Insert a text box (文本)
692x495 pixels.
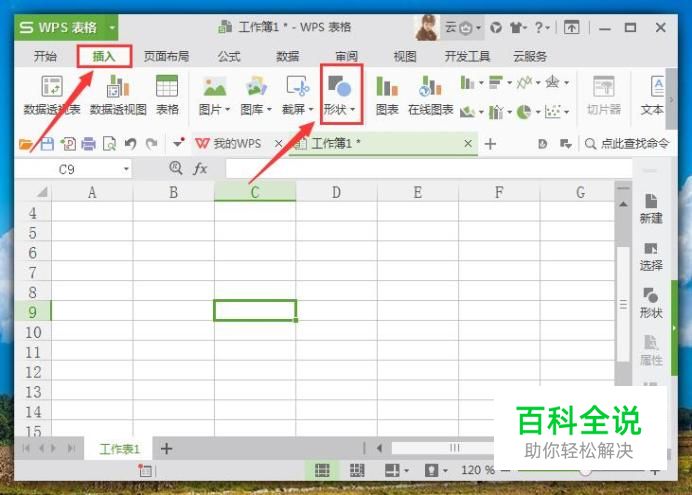tap(653, 95)
